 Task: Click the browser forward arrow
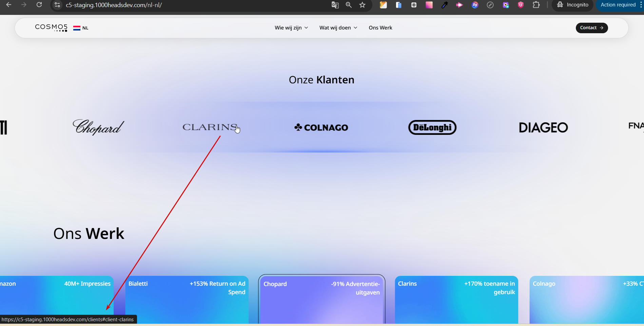24,5
